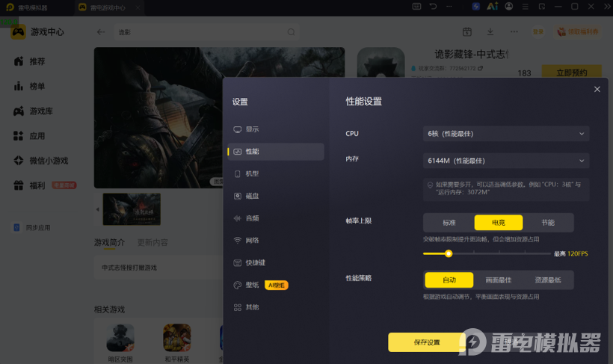Open the AI assistant icon

[492, 7]
